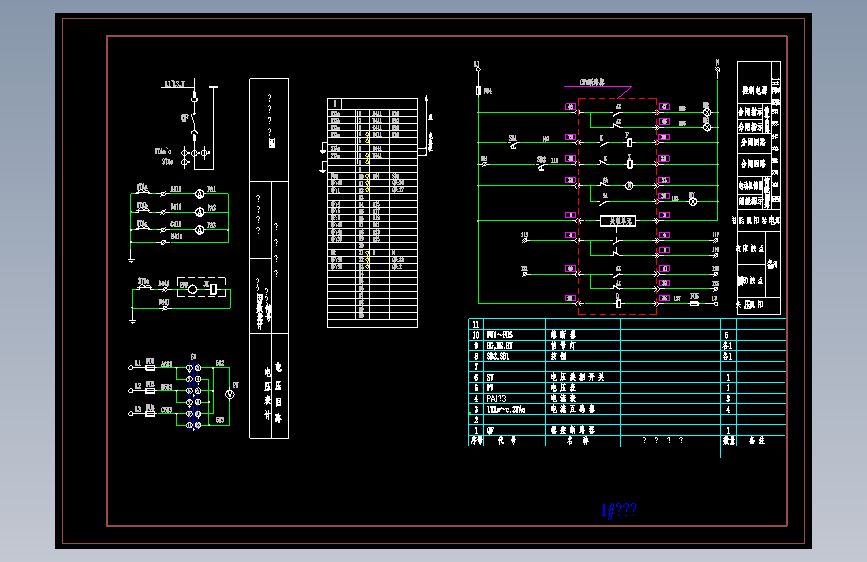The height and width of the screenshot is (562, 867).
Task: Click the SB1 pushbutton symbol in the control circuit
Action: tap(513, 143)
